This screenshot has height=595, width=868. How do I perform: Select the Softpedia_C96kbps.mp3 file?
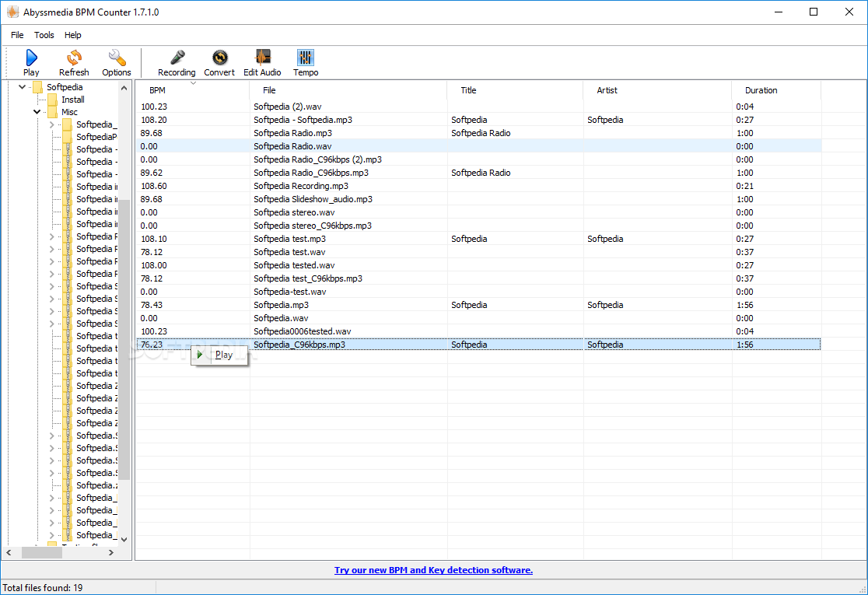pos(299,345)
